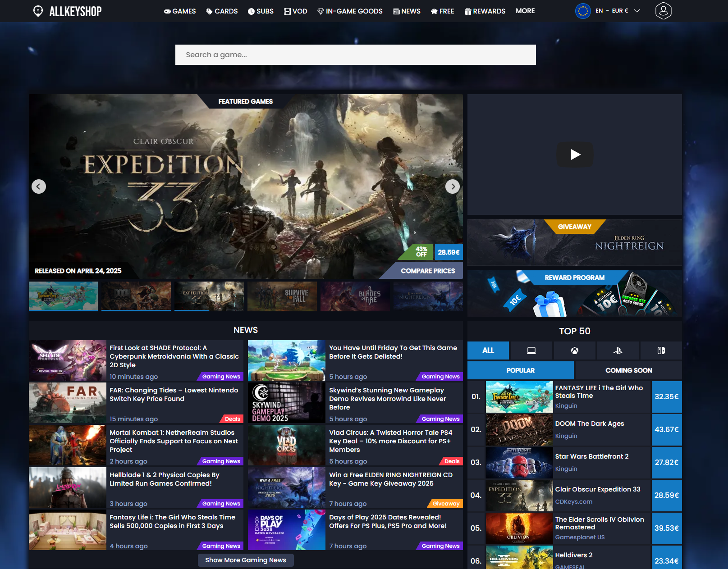Open DOOM The Dark Ages Top 50 entry
This screenshot has height=569, width=728.
tap(575, 430)
